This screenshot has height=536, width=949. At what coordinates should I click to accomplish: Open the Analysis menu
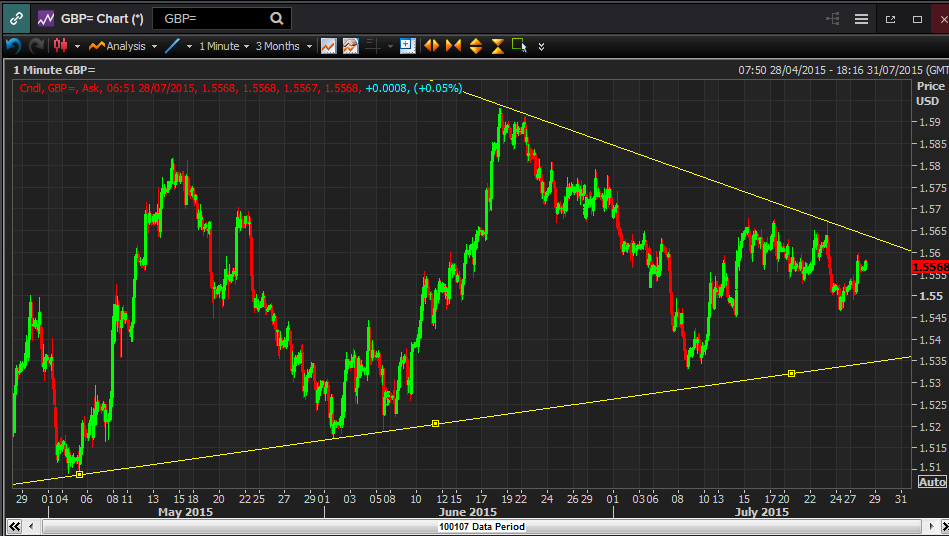(x=118, y=46)
